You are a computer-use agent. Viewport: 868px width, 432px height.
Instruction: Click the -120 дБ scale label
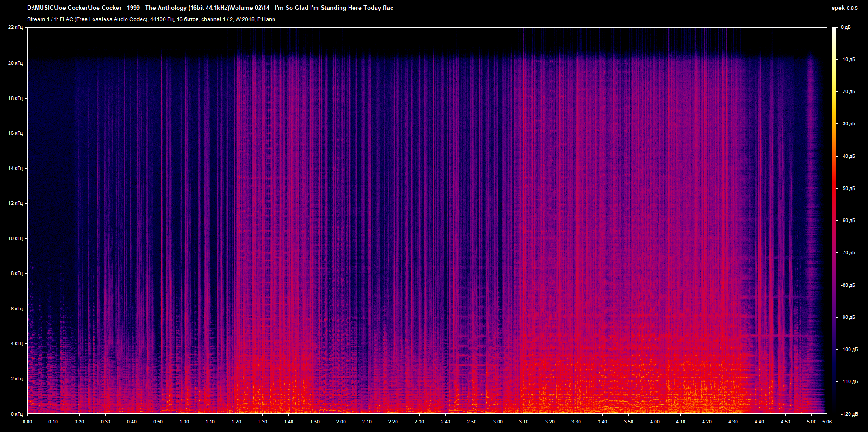849,414
